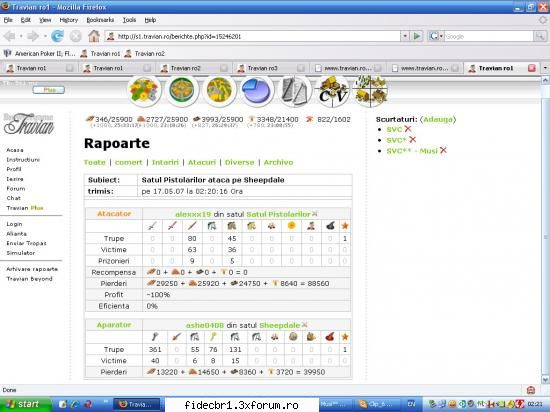This screenshot has width=550, height=412.
Task: Open the reports and messages papers icon
Action: 295,91
